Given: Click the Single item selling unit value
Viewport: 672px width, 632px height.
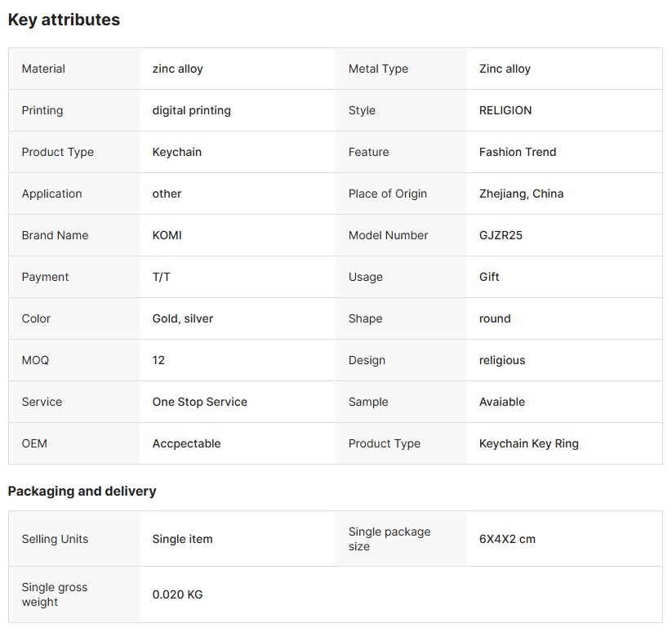Looking at the screenshot, I should coord(182,539).
